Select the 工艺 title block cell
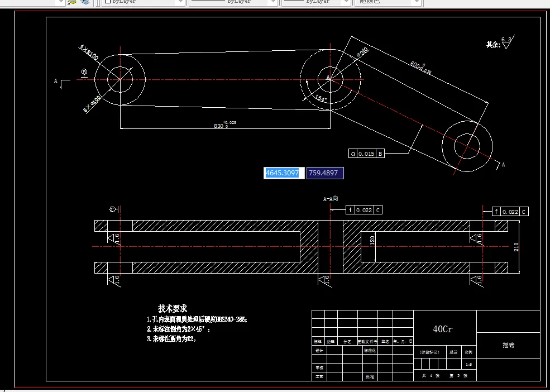 click(319, 376)
